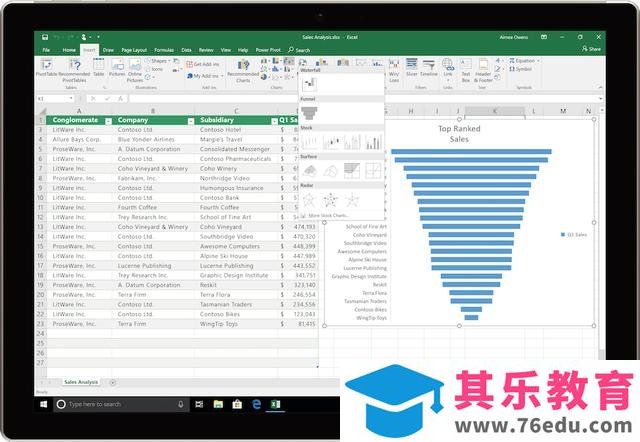Choose the first Stock chart type
The width and height of the screenshot is (640, 442).
(310, 142)
